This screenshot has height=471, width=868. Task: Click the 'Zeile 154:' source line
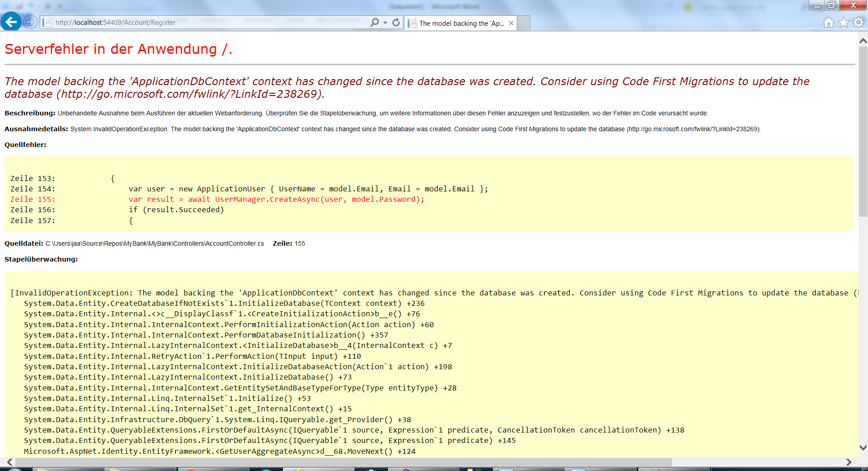(x=249, y=189)
